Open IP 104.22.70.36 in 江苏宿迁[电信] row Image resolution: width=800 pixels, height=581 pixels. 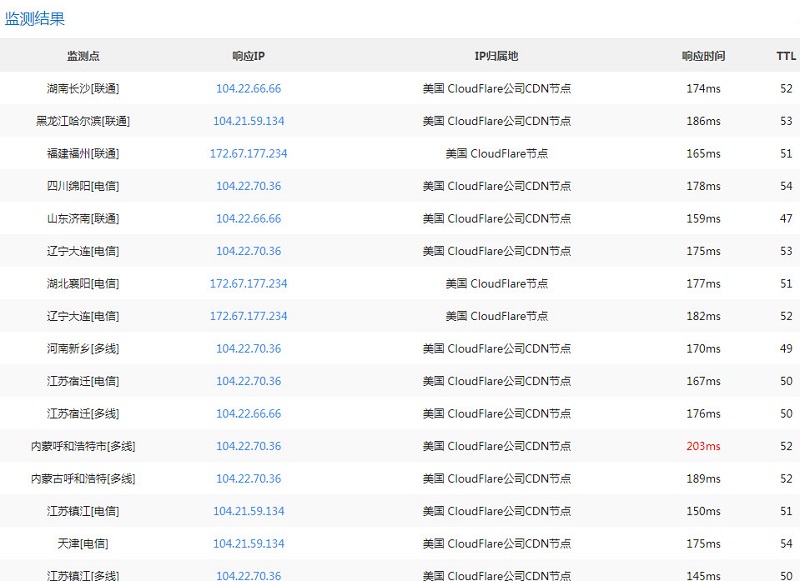point(248,381)
